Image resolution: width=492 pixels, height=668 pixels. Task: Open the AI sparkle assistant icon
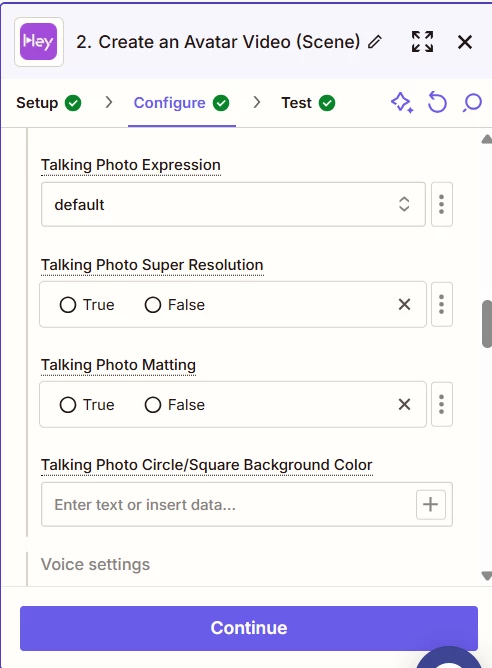[x=402, y=103]
